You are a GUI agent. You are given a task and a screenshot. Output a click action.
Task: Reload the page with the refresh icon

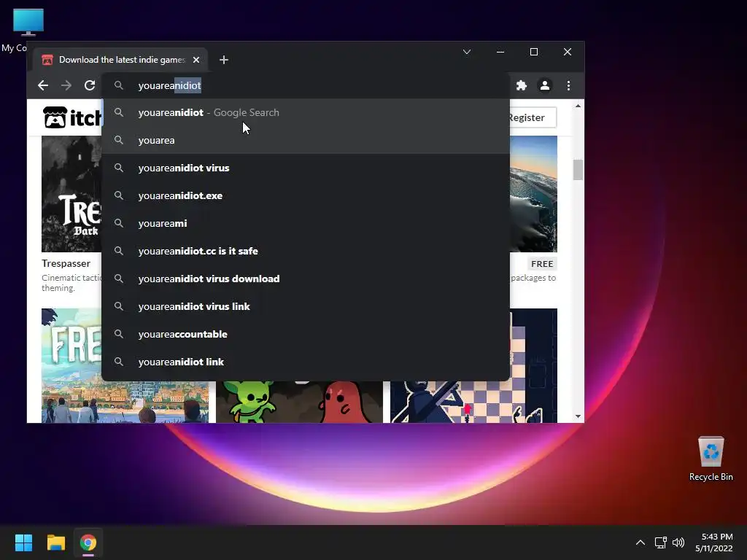tap(90, 86)
